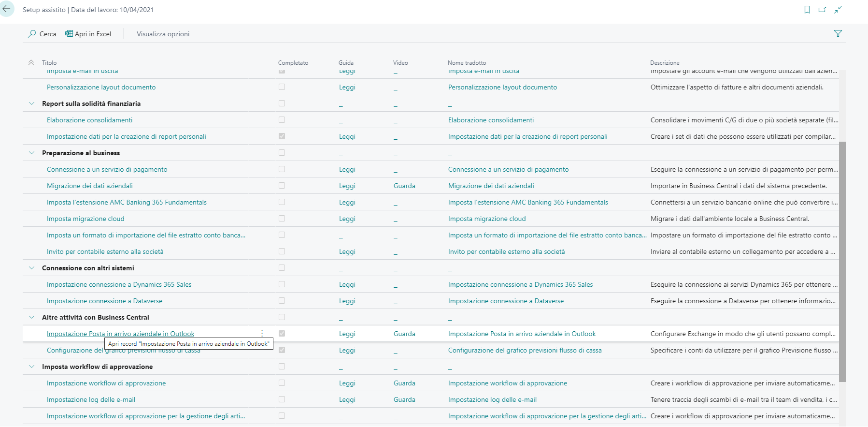Sort by Nome tradotto column header
Screen dimensions: 868x427
(x=467, y=63)
